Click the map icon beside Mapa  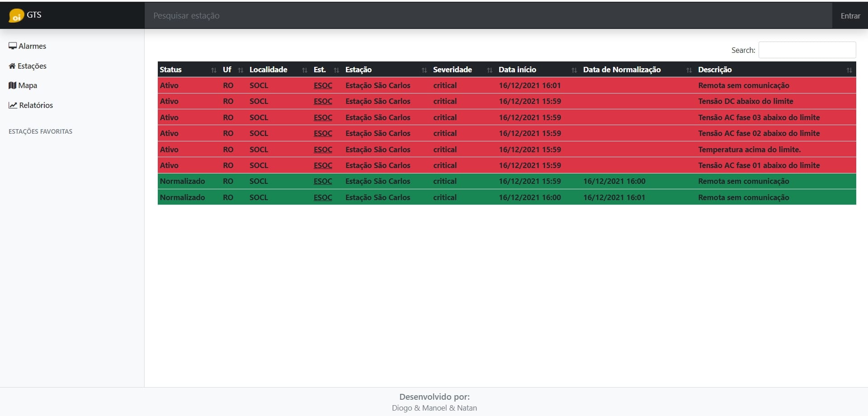pos(13,85)
